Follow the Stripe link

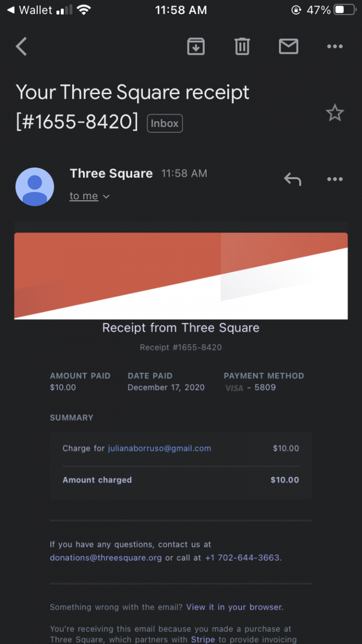tap(203, 639)
